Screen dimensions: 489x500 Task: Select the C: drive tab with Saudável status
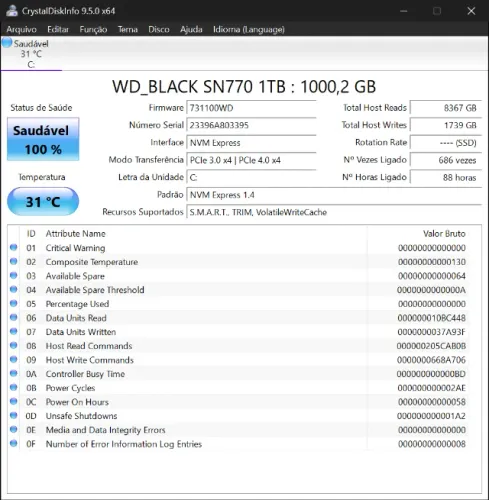click(x=31, y=54)
